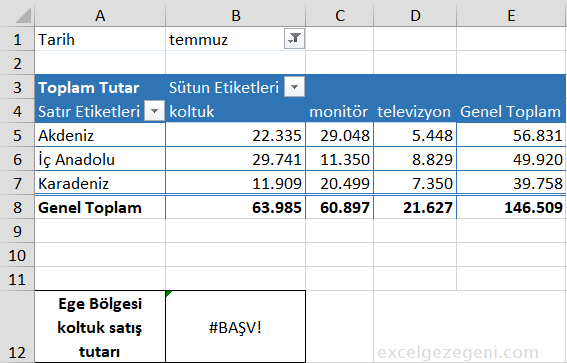The height and width of the screenshot is (363, 567).
Task: Select cell with value 7.350
Action: coord(415,183)
